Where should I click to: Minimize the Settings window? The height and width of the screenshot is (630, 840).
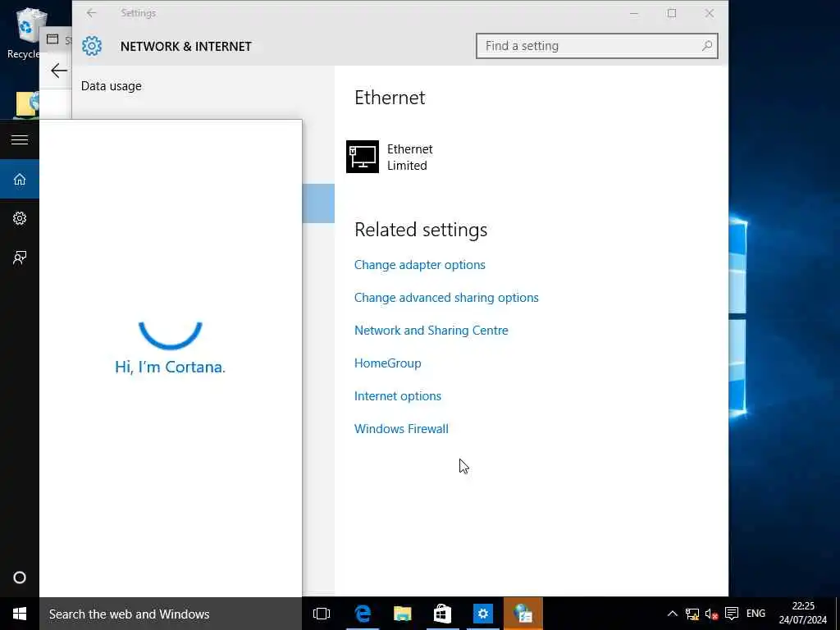634,13
